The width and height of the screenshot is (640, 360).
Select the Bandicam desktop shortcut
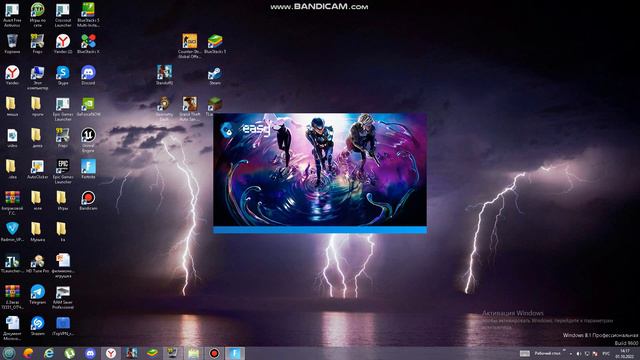[x=88, y=200]
